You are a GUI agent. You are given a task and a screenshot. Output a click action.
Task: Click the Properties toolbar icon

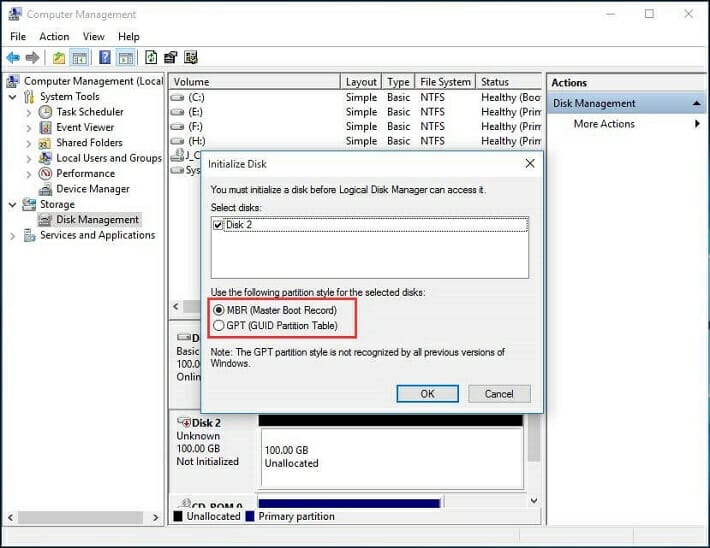point(171,58)
